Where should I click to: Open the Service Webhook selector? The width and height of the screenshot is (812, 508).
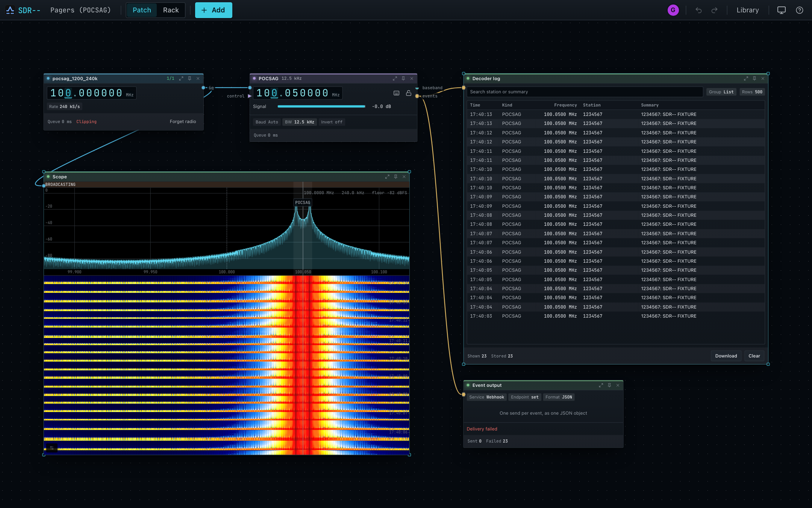tap(486, 397)
